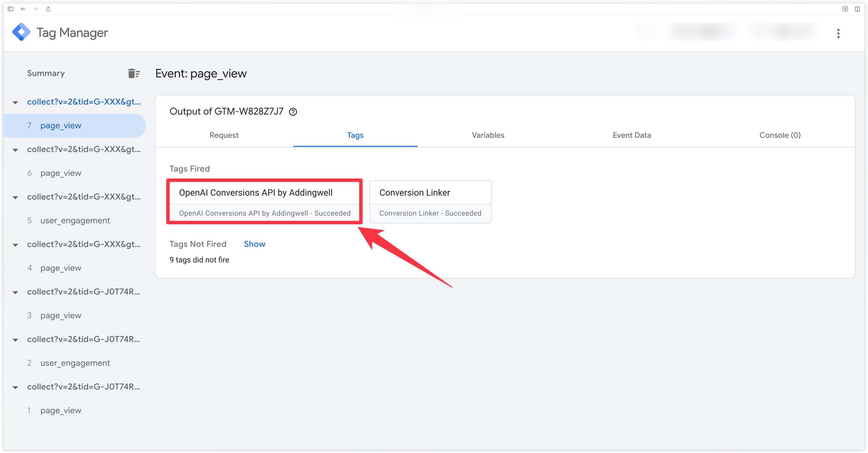Clear the event list with trash icon
The height and width of the screenshot is (453, 868).
(x=134, y=73)
